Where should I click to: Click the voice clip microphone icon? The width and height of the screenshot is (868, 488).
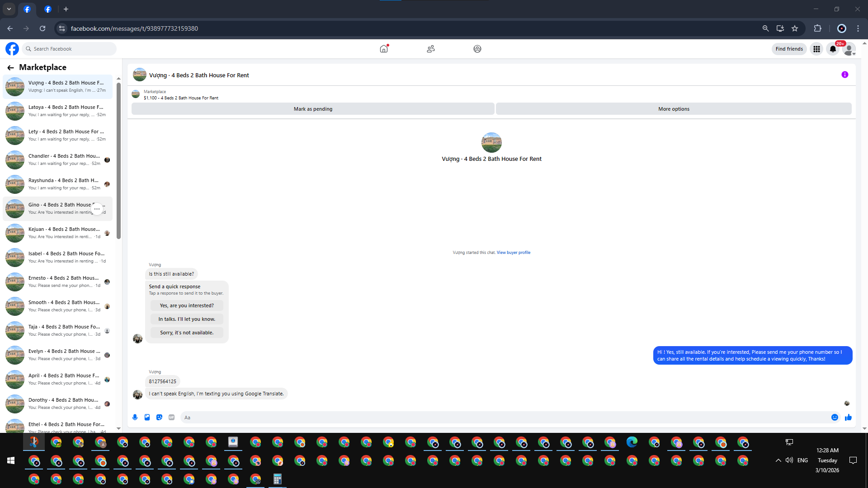[x=135, y=418]
